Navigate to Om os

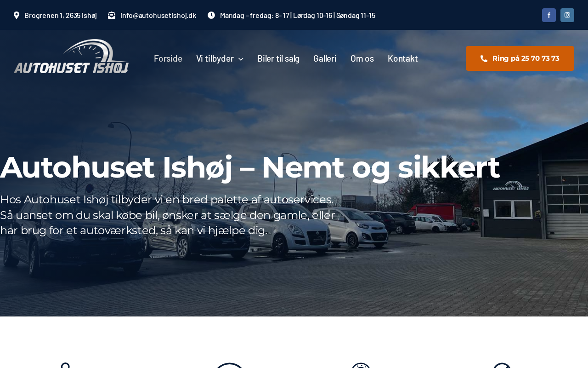(x=362, y=58)
